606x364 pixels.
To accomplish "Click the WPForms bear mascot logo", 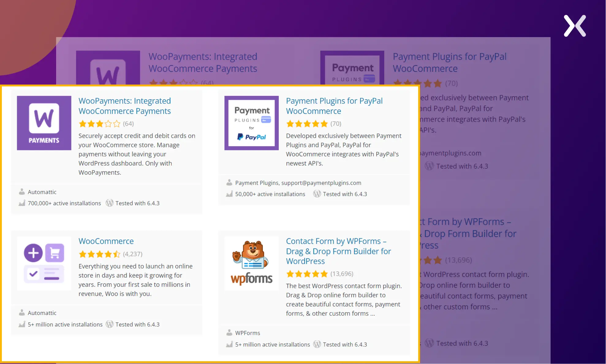I will [252, 263].
